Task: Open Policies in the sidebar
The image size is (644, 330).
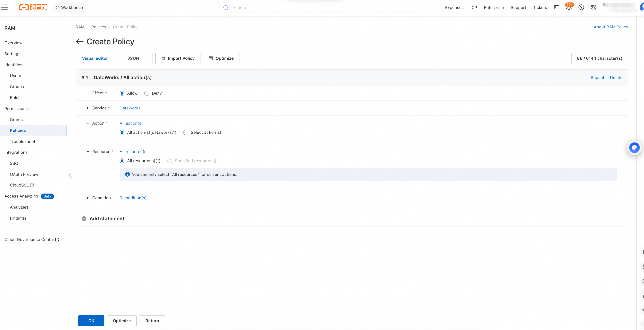Action: [33, 130]
